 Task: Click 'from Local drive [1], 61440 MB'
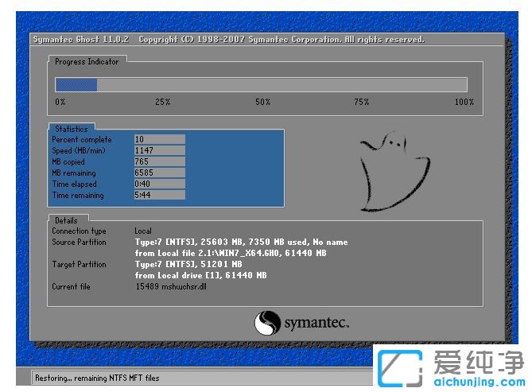[x=201, y=275]
